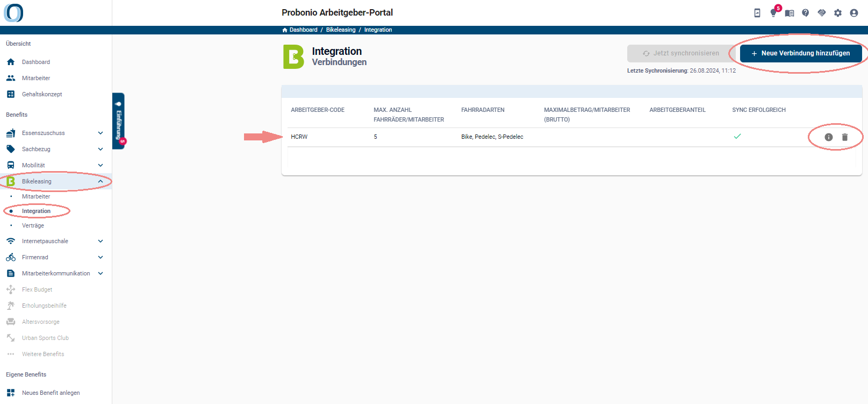This screenshot has width=868, height=404.
Task: Click the HCRW employer code cell
Action: [299, 137]
